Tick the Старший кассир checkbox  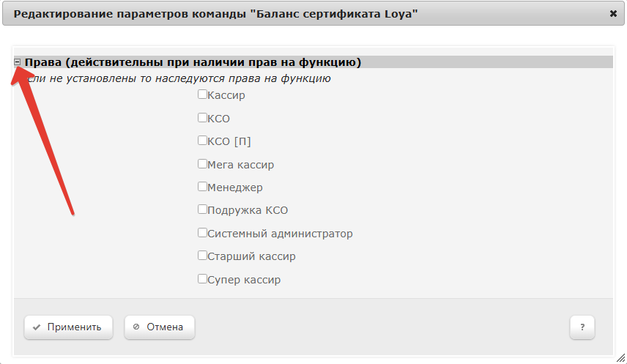click(202, 256)
